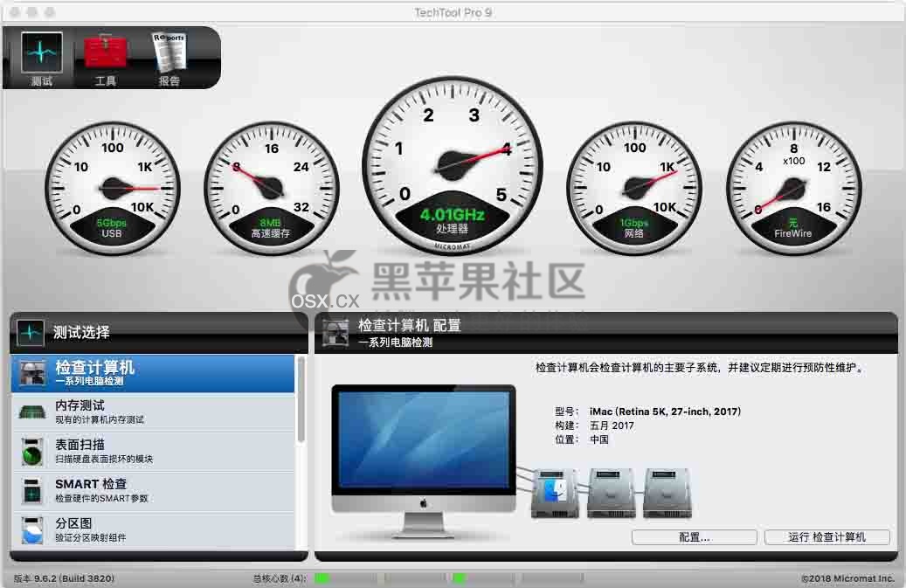Click the memory module icon beside 内存测试
The image size is (906, 588).
pos(32,412)
